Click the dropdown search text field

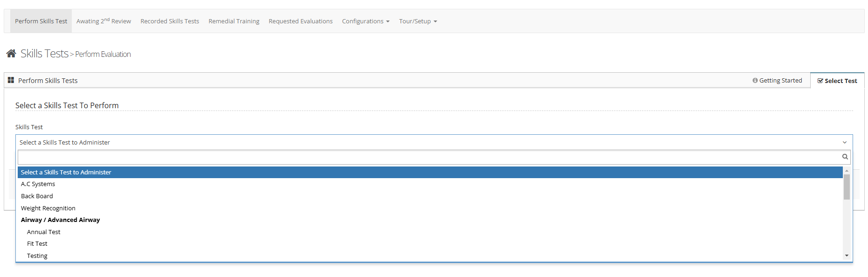429,157
